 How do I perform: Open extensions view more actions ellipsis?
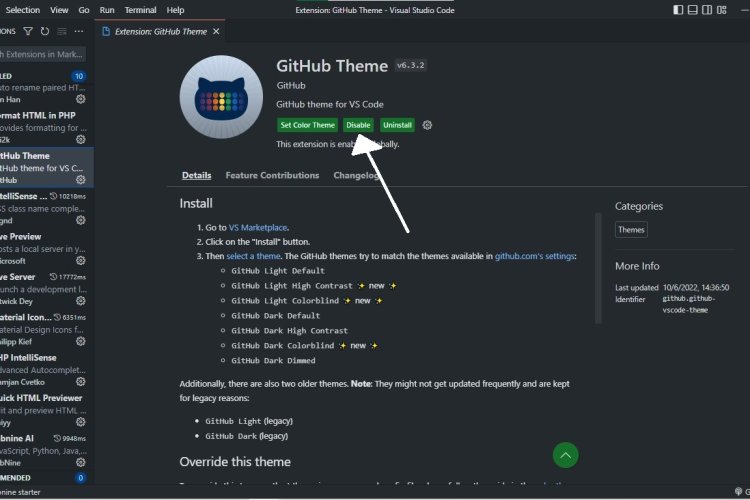79,31
